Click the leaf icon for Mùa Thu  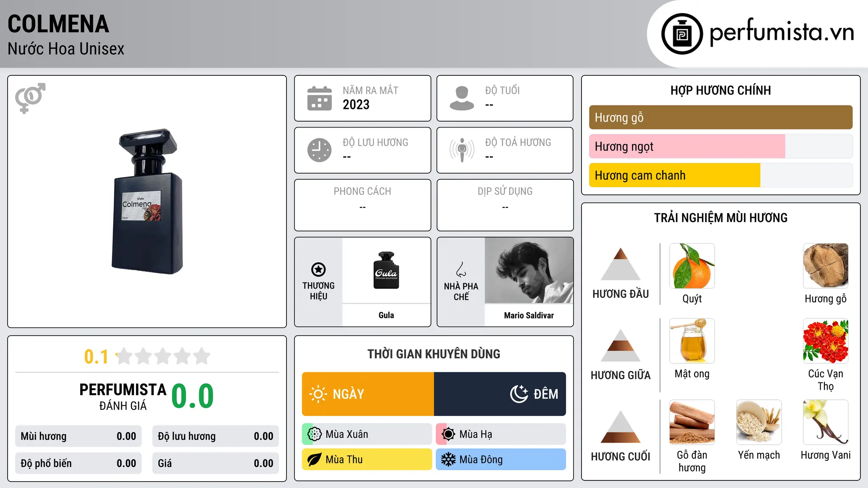[x=314, y=460]
